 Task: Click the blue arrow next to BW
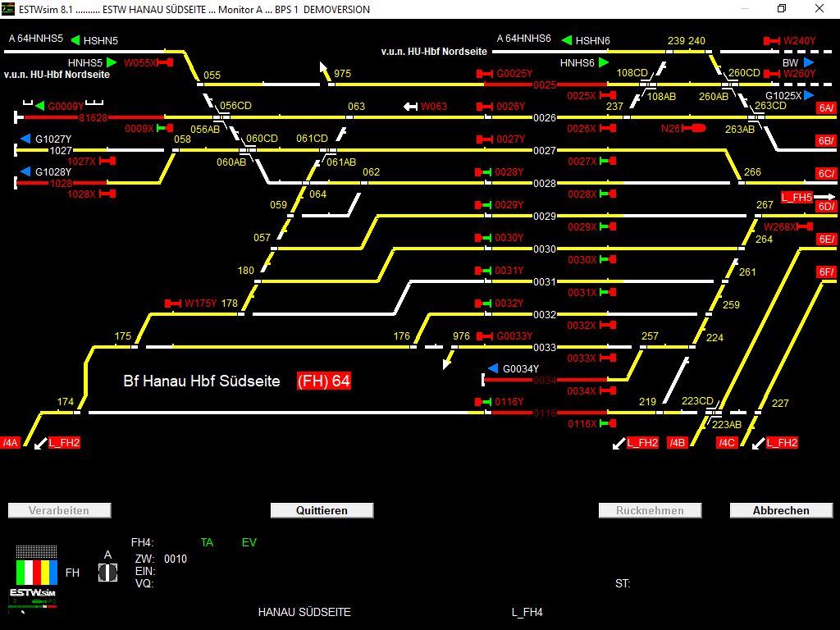click(808, 62)
